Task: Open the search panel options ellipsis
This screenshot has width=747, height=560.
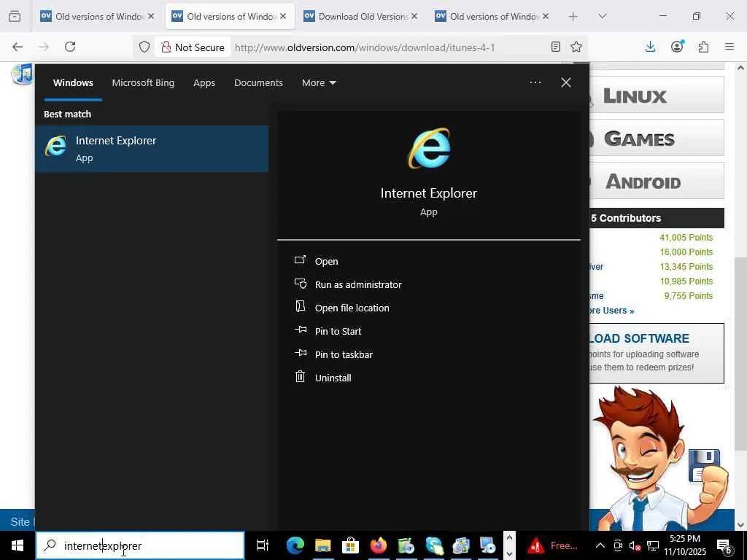Action: pos(535,82)
